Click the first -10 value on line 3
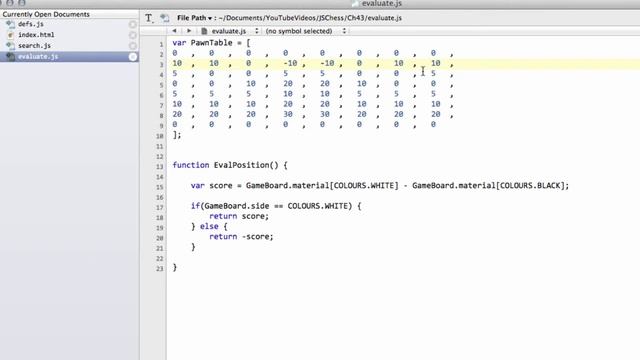Viewport: 640px width, 360px height. pyautogui.click(x=290, y=63)
